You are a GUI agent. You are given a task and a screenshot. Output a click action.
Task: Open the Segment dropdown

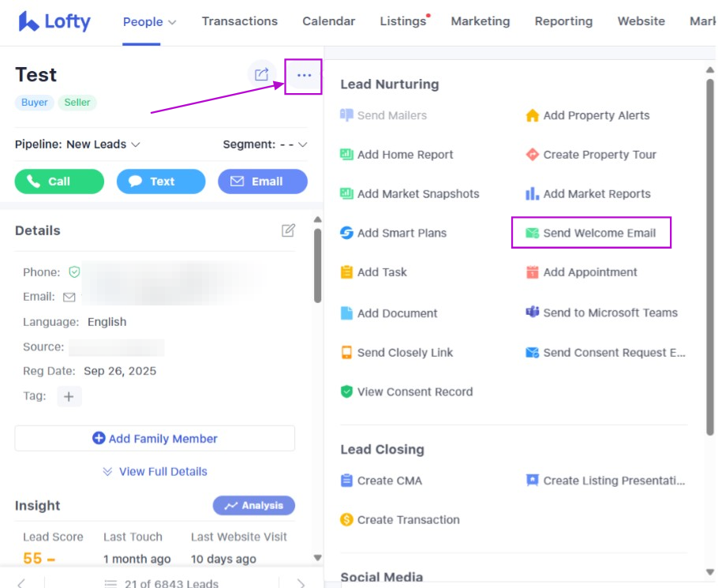265,144
